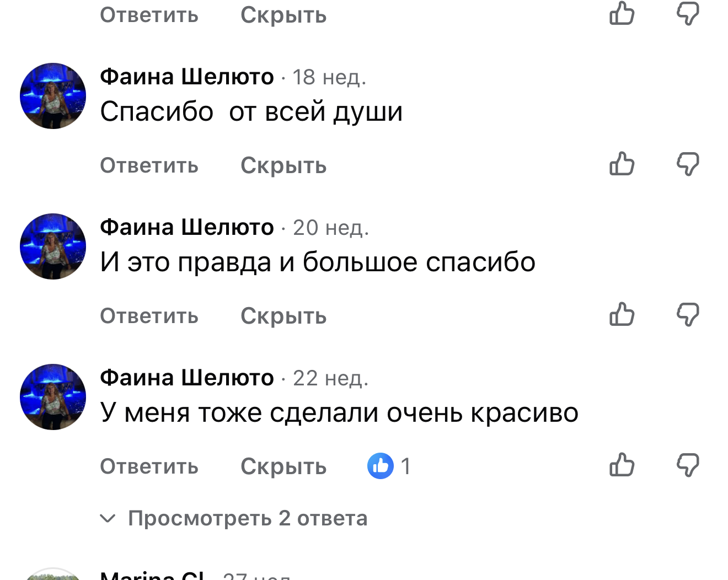Screen dimensions: 728x580
Task: Reply to the 22 нед. comment
Action: click(x=149, y=466)
